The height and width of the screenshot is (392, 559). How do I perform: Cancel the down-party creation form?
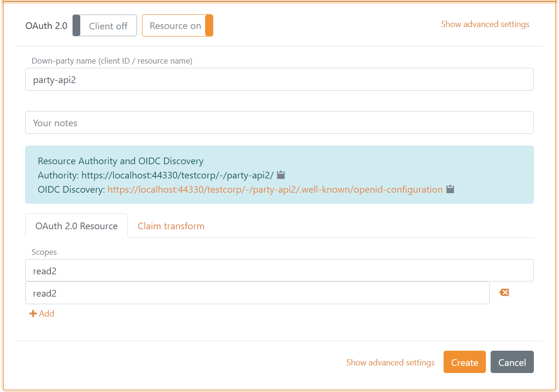[512, 363]
